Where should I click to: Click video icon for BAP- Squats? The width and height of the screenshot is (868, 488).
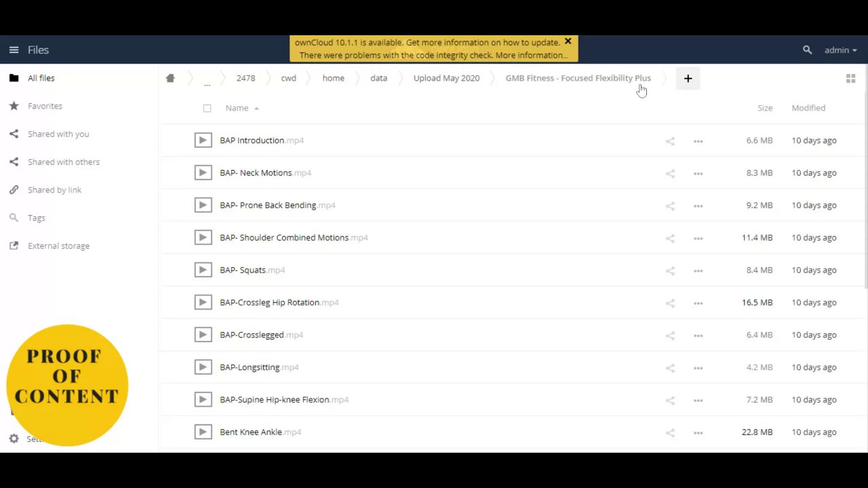coord(203,270)
